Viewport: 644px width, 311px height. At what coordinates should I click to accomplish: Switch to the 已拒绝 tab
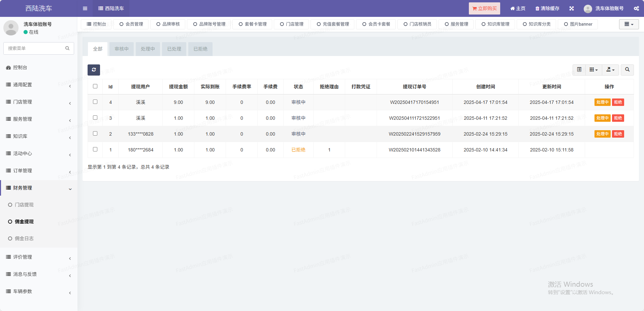(200, 49)
